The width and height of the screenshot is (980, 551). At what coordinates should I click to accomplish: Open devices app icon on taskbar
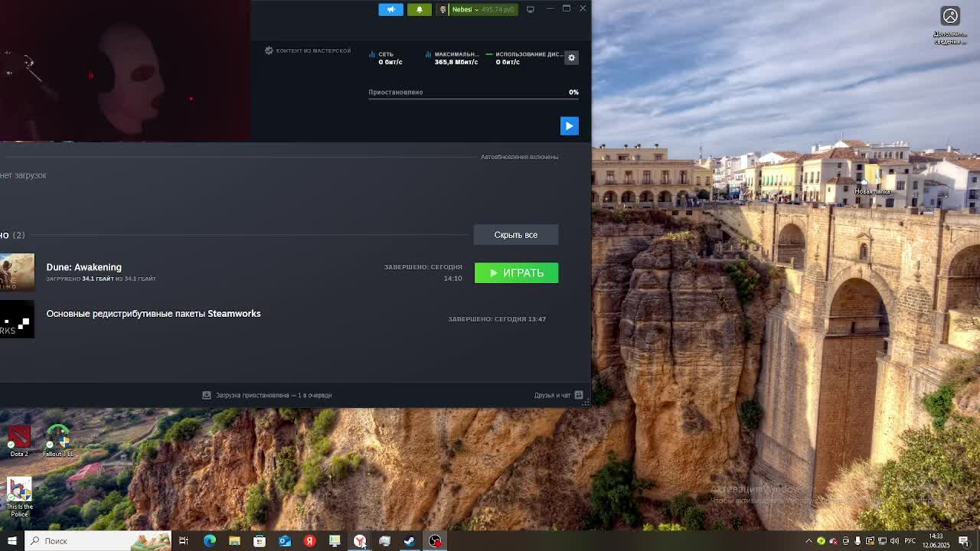point(385,541)
